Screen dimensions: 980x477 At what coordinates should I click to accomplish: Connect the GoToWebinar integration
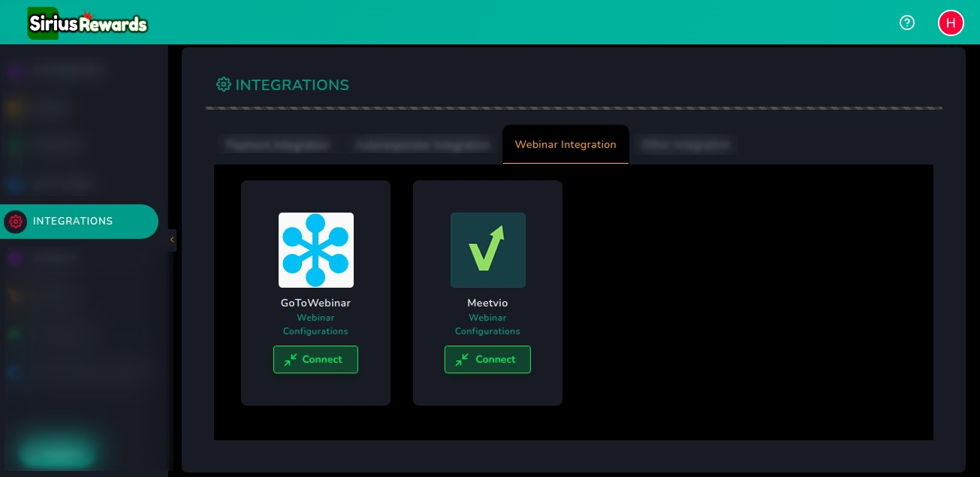click(315, 359)
